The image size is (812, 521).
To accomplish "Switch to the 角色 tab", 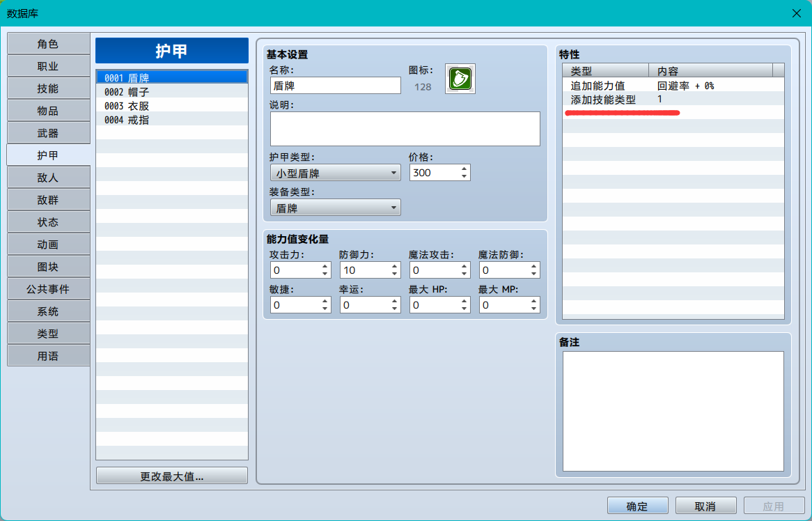I will 48,44.
